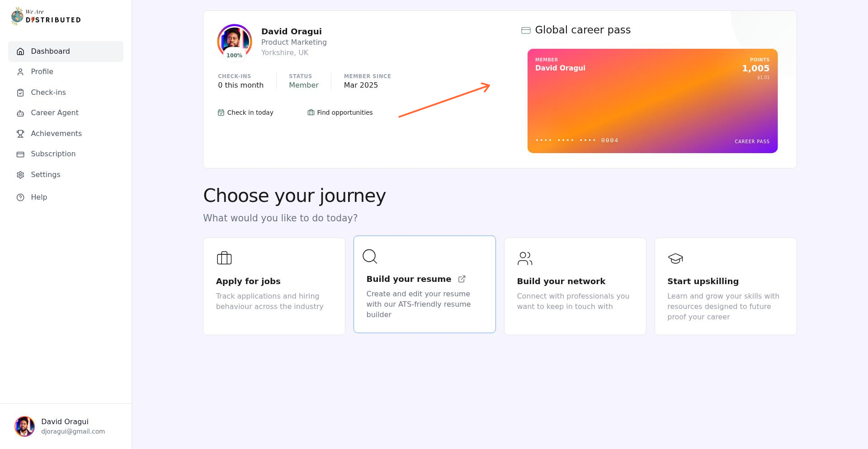868x449 pixels.
Task: Click the 100% profile completion badge
Action: (x=235, y=55)
